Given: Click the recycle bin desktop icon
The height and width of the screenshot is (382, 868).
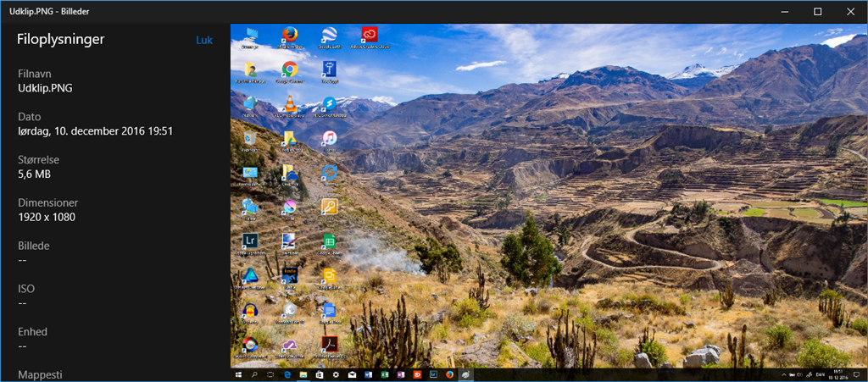Looking at the screenshot, I should [x=250, y=138].
